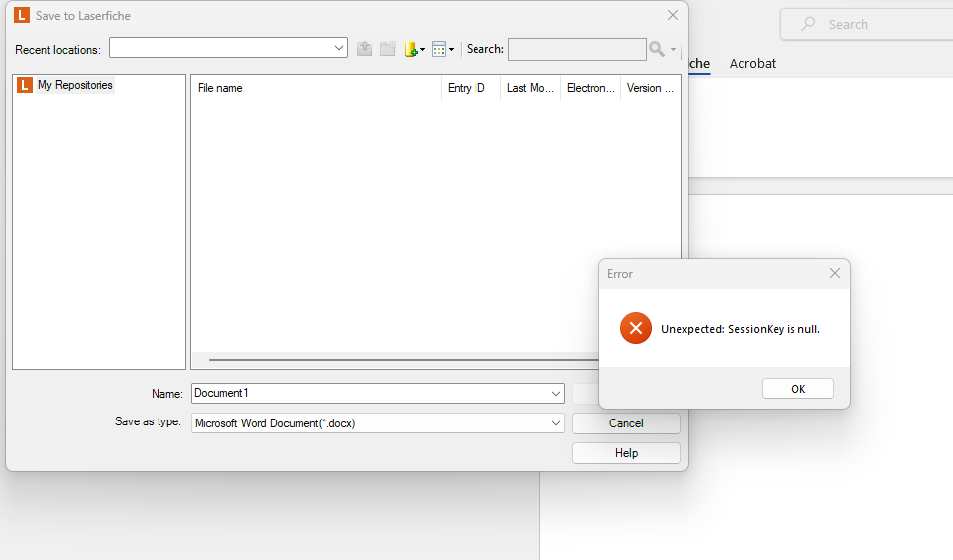Click the attach repository icon with green plus

(x=411, y=49)
